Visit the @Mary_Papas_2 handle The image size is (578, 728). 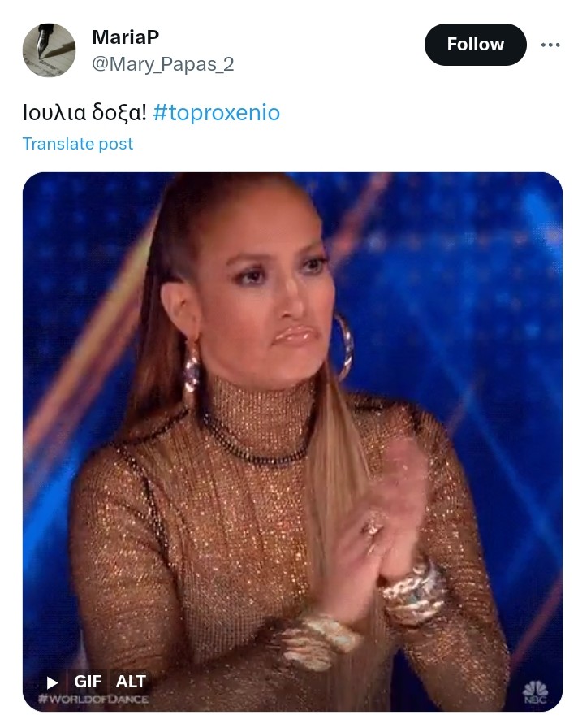coord(163,64)
